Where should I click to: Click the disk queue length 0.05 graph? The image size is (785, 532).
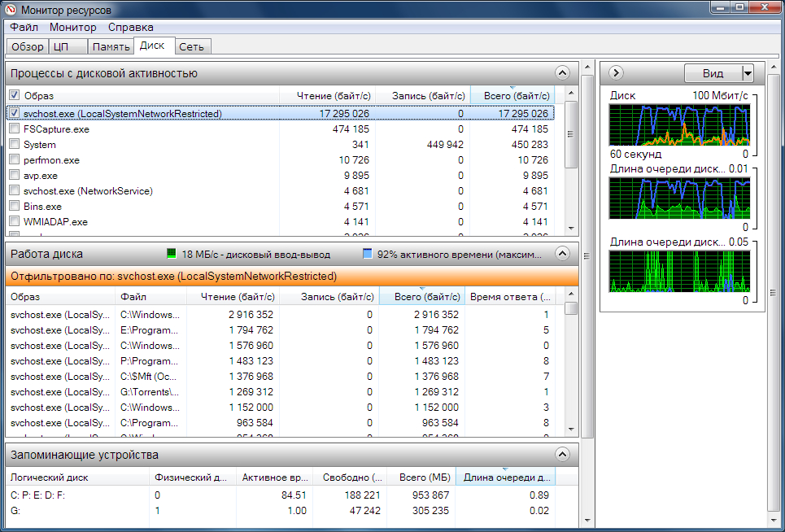pos(679,271)
